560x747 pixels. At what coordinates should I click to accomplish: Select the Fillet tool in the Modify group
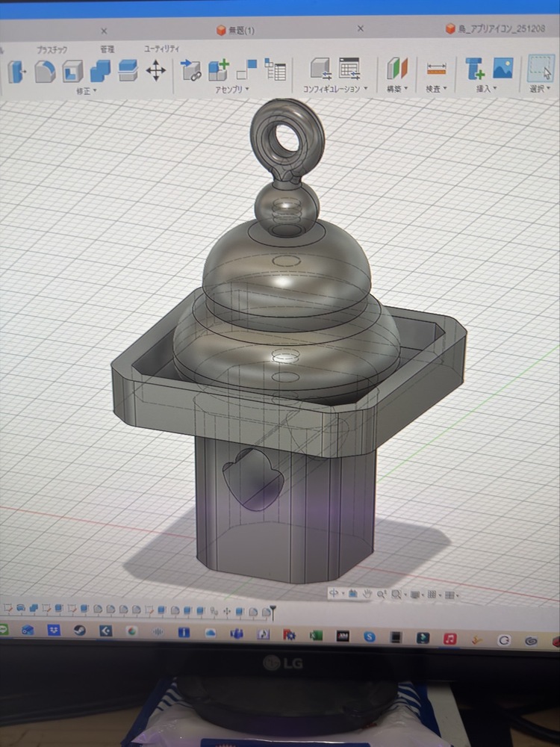46,71
